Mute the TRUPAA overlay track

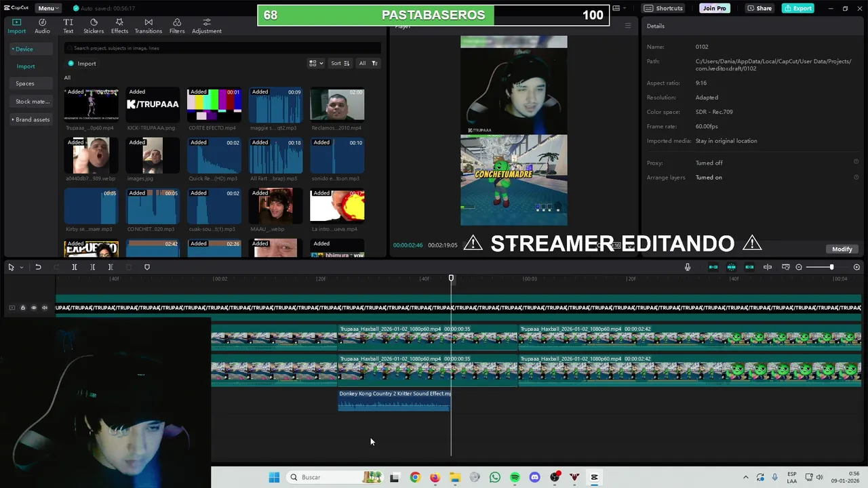[x=45, y=308]
